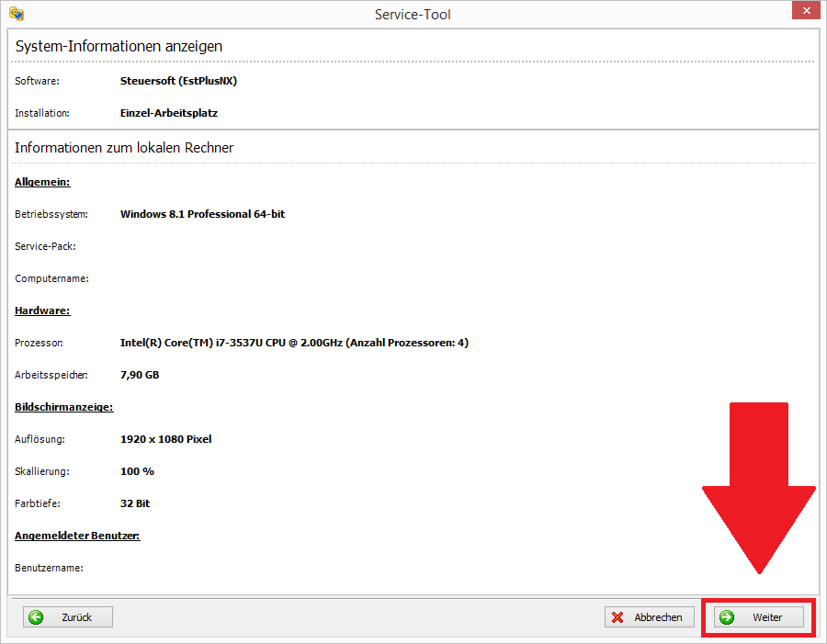
Task: Click the 100 % Skalierung value
Action: (137, 471)
